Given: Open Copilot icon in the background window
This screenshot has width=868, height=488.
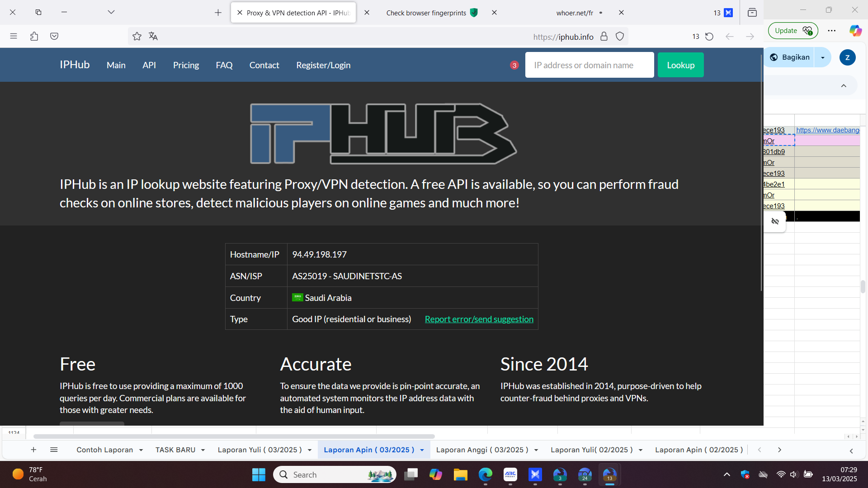Looking at the screenshot, I should tap(855, 31).
